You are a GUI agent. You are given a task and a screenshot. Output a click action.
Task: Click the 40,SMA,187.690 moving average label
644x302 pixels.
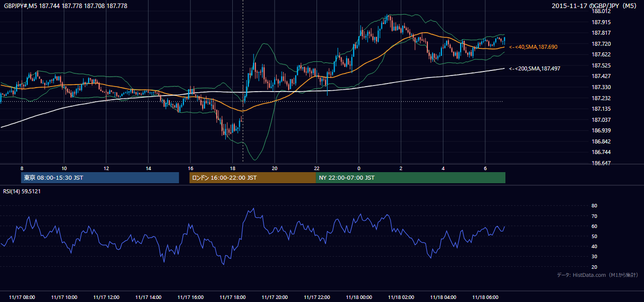pos(533,47)
